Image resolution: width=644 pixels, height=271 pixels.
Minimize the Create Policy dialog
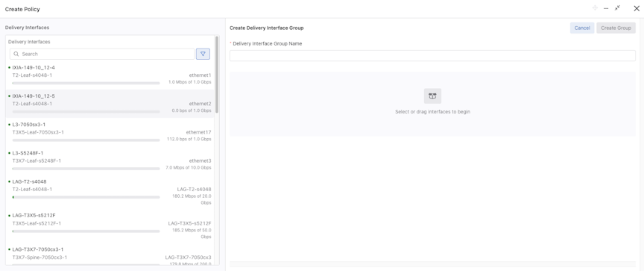[606, 8]
